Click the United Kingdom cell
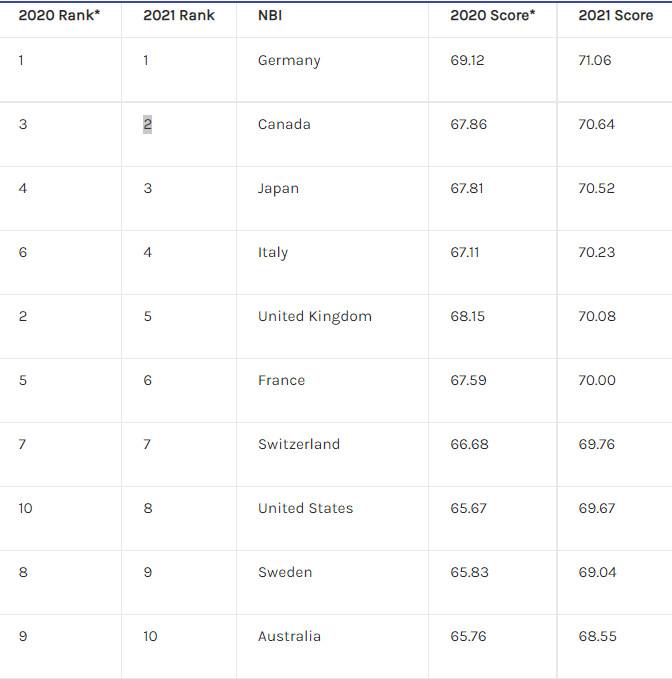 click(315, 317)
